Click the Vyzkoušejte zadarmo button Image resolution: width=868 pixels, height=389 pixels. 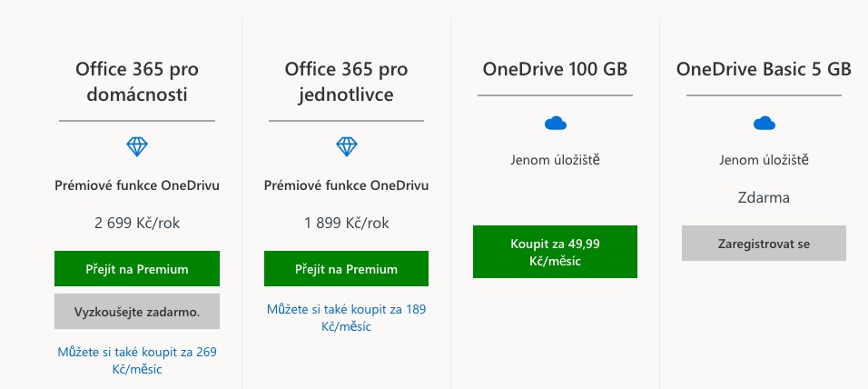coord(137,311)
